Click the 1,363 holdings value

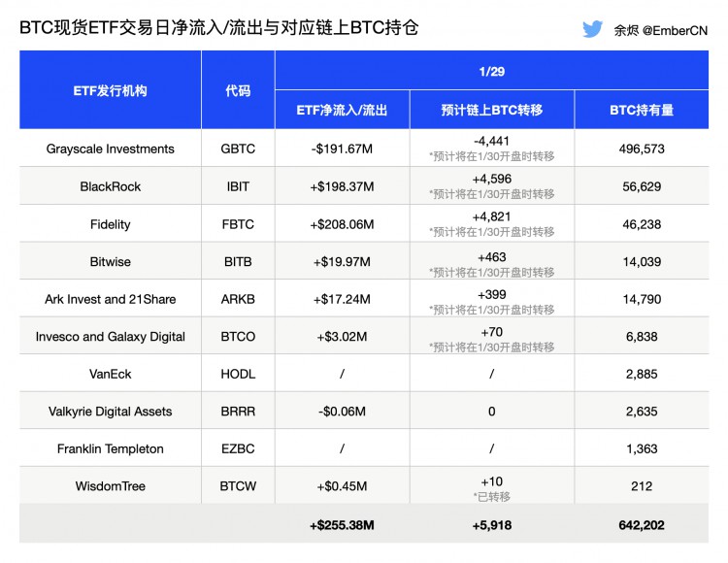[642, 448]
